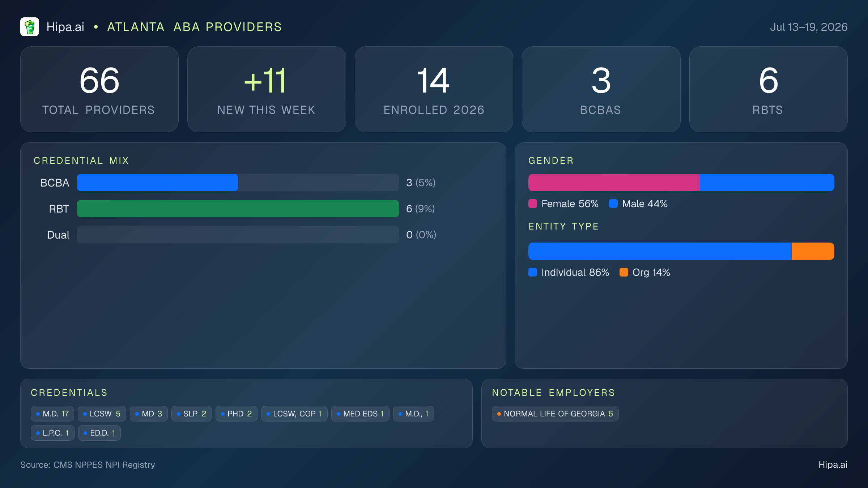Click the blue Individual segment of entity bar

coord(660,251)
